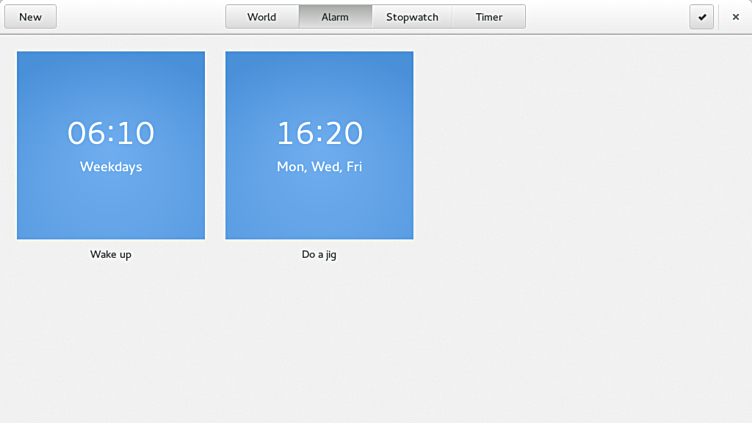This screenshot has width=752, height=423.
Task: Close the Clocks window
Action: pos(736,17)
